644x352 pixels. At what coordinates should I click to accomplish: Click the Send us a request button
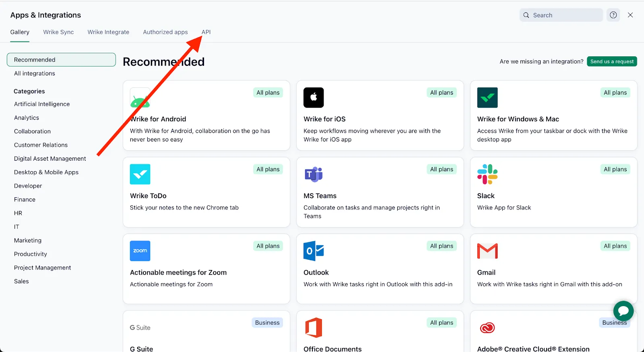pos(612,62)
